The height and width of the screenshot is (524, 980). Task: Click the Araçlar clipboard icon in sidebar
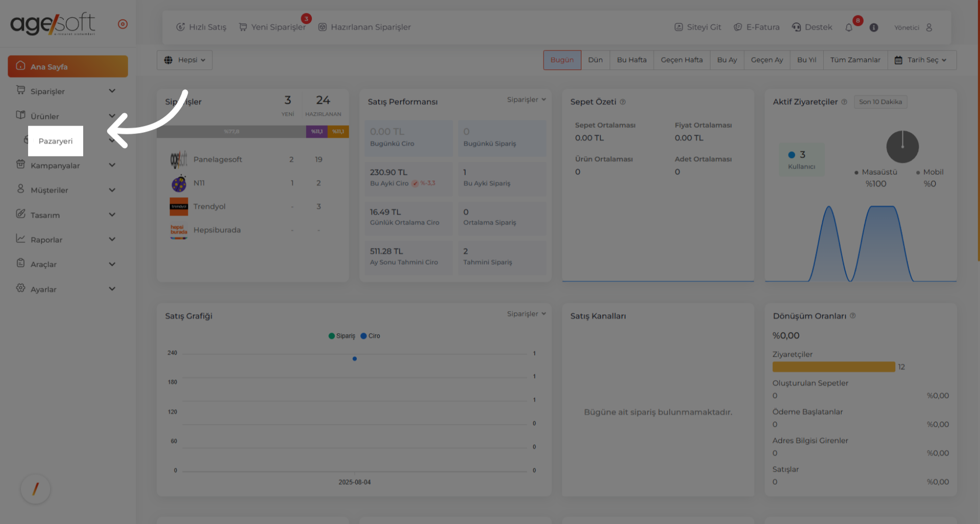click(20, 263)
